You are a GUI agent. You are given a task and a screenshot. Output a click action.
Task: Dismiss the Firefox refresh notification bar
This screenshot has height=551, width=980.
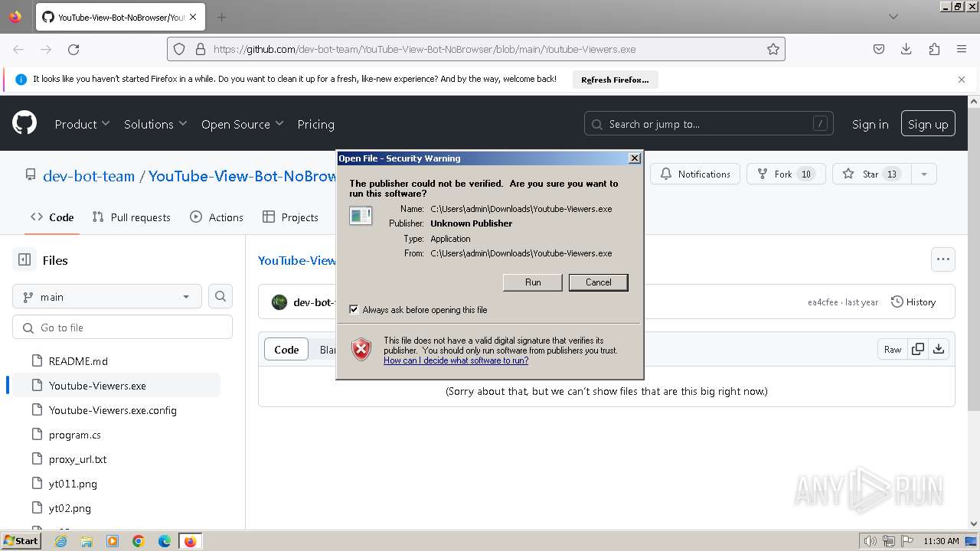tap(962, 79)
